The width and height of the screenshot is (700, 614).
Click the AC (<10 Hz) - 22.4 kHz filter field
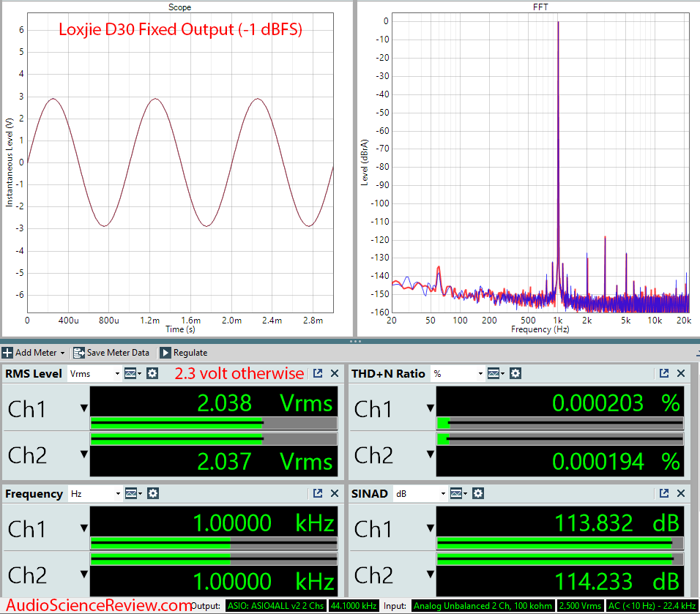coord(652,606)
